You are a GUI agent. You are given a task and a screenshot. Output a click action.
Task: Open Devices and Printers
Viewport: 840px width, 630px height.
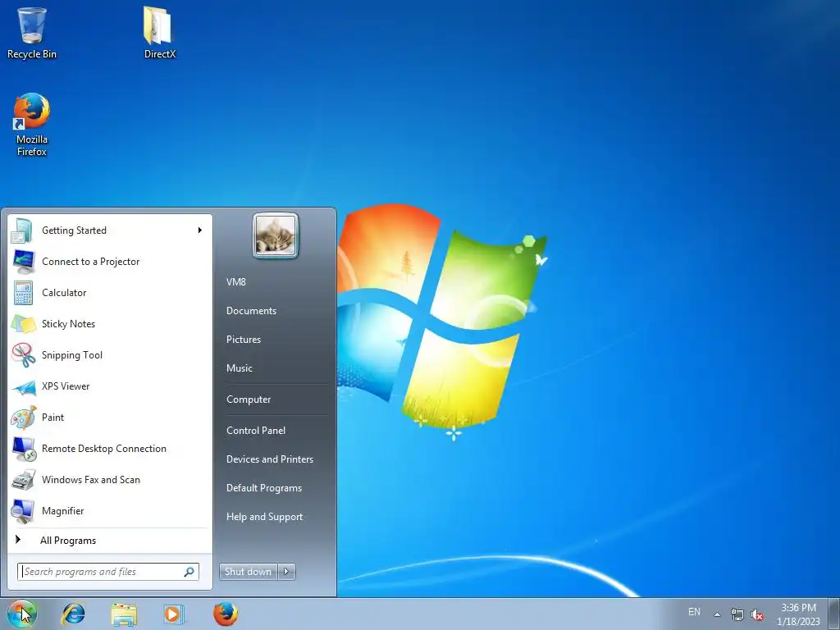270,459
